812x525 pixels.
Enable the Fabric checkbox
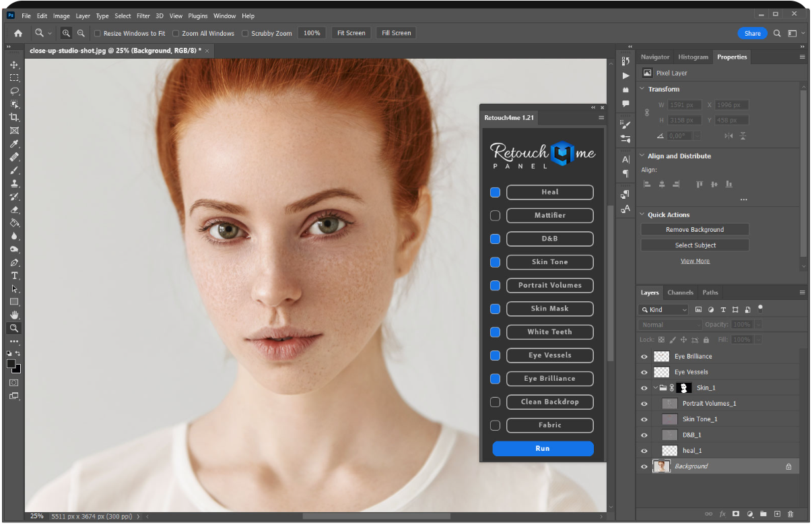(x=495, y=426)
